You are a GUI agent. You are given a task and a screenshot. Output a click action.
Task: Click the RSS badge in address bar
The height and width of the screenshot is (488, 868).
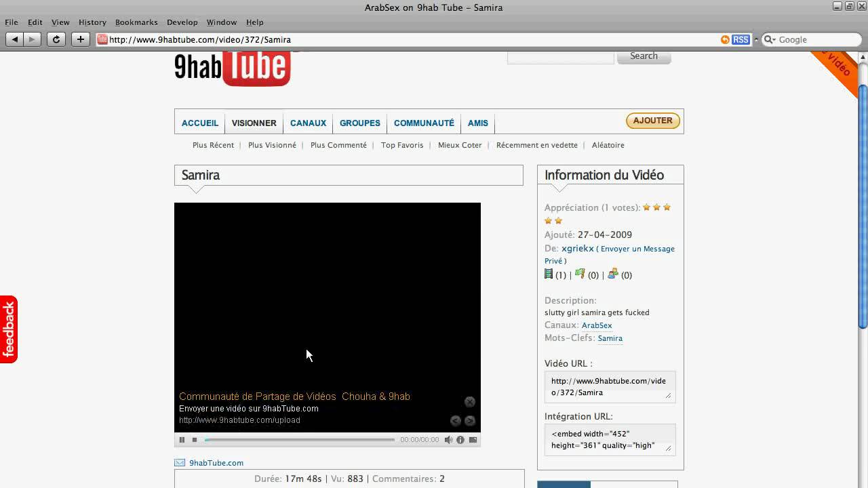[741, 40]
